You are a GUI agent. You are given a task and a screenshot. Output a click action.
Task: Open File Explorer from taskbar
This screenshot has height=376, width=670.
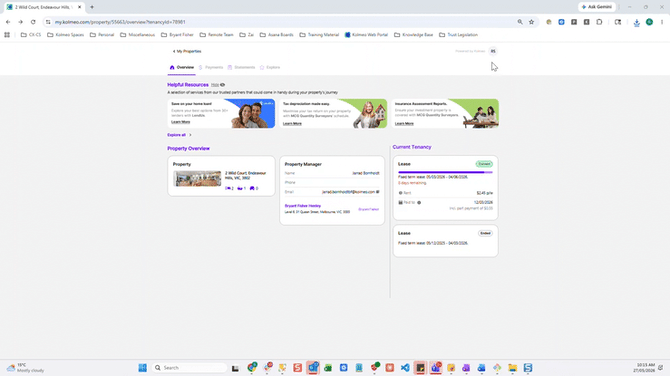(x=512, y=368)
